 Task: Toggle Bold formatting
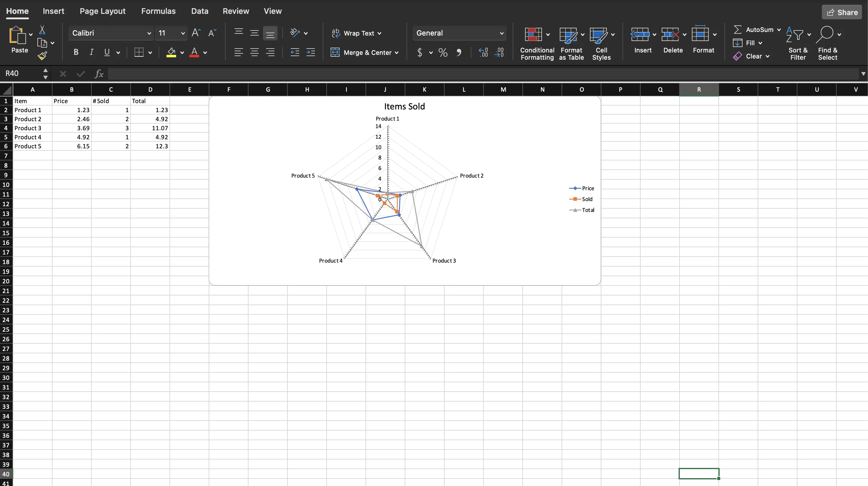pyautogui.click(x=76, y=52)
